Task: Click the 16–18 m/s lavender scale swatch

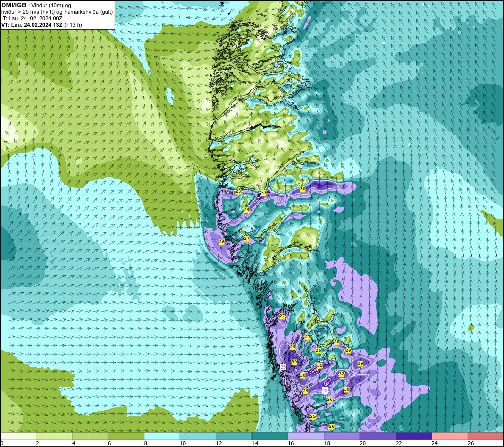Action: (306, 436)
